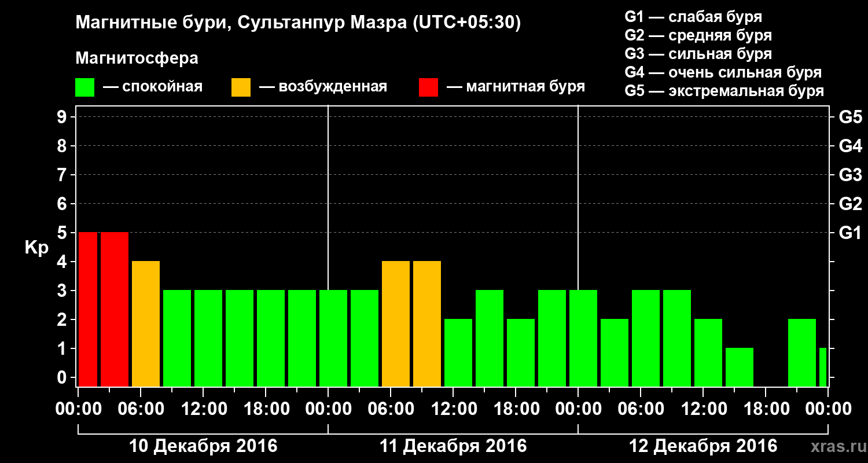
Task: Click the 'Магнитосфера' heading
Action: pos(137,58)
